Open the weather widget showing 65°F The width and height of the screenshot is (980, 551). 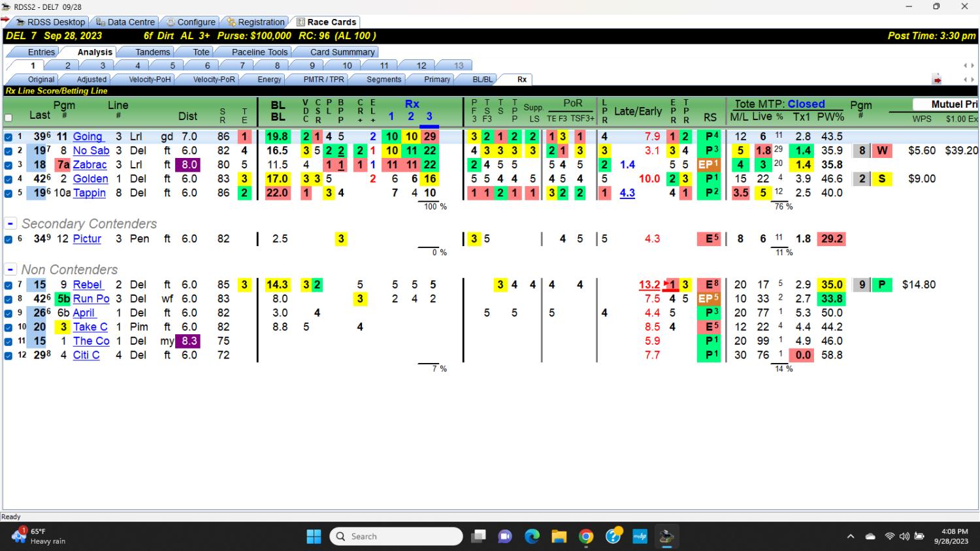click(x=39, y=536)
